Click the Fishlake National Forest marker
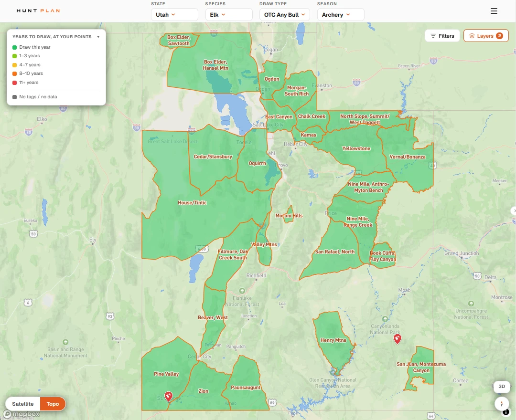The height and width of the screenshot is (420, 516). (242, 291)
